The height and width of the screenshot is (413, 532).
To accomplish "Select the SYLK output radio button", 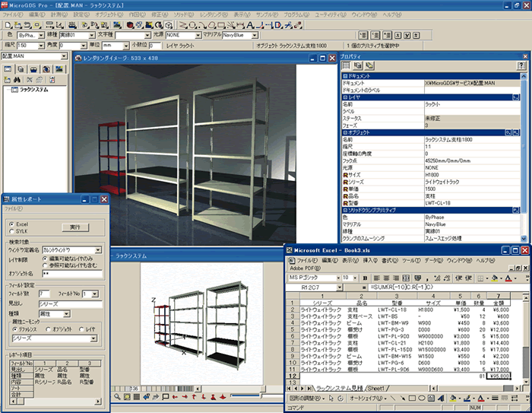I will (11, 231).
